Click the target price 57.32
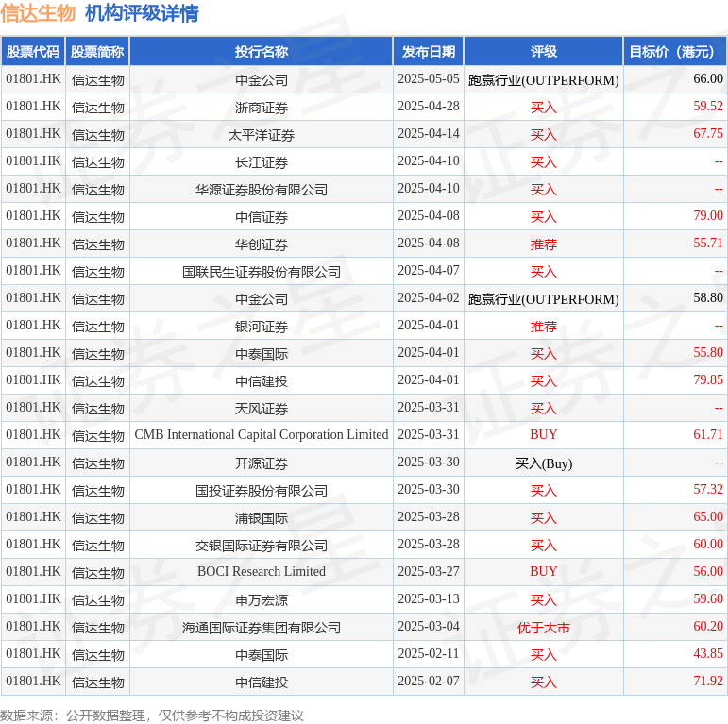728x724 pixels. pyautogui.click(x=708, y=490)
